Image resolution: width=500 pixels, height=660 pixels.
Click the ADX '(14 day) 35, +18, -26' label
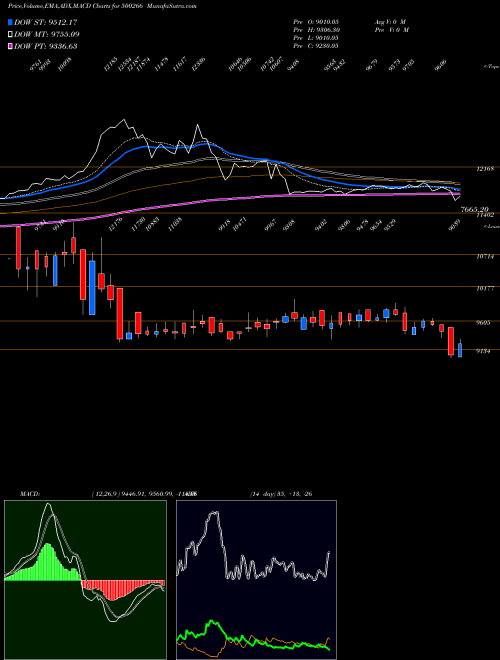(281, 494)
